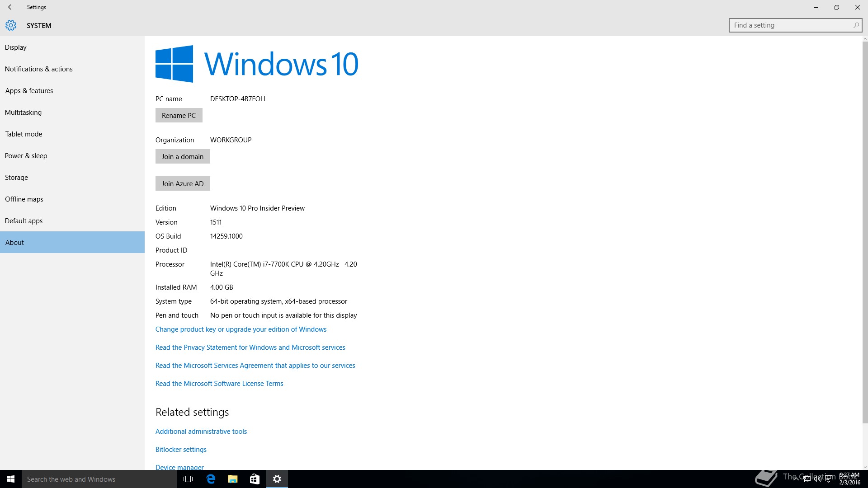
Task: Open Microsoft Software License Terms link
Action: (x=219, y=384)
